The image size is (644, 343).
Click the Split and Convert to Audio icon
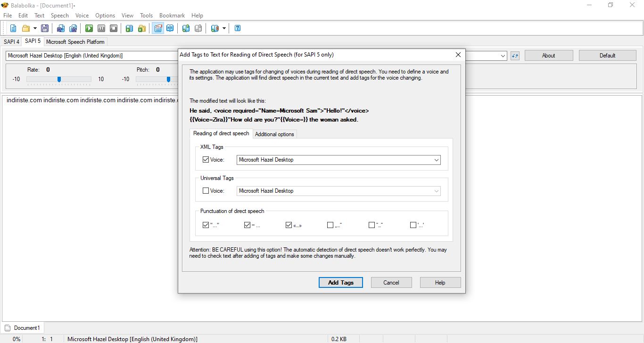73,28
